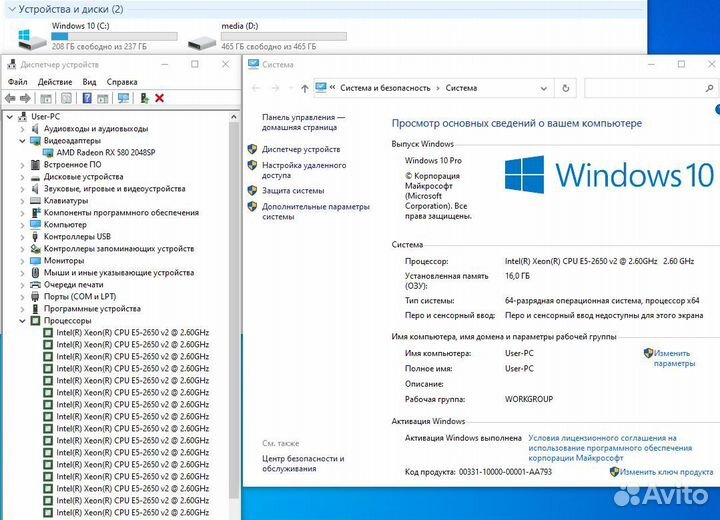The image size is (720, 520).
Task: Select the media (D:) drive icon
Action: pos(201,40)
